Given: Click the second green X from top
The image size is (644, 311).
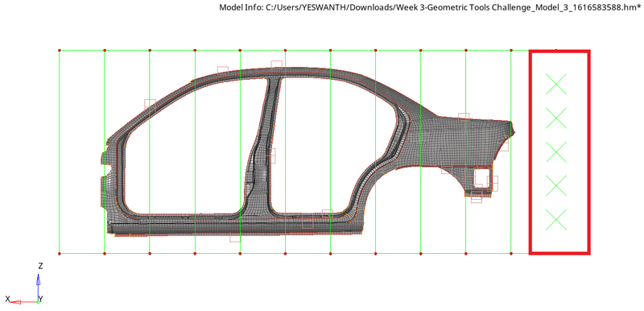Looking at the screenshot, I should click(556, 118).
